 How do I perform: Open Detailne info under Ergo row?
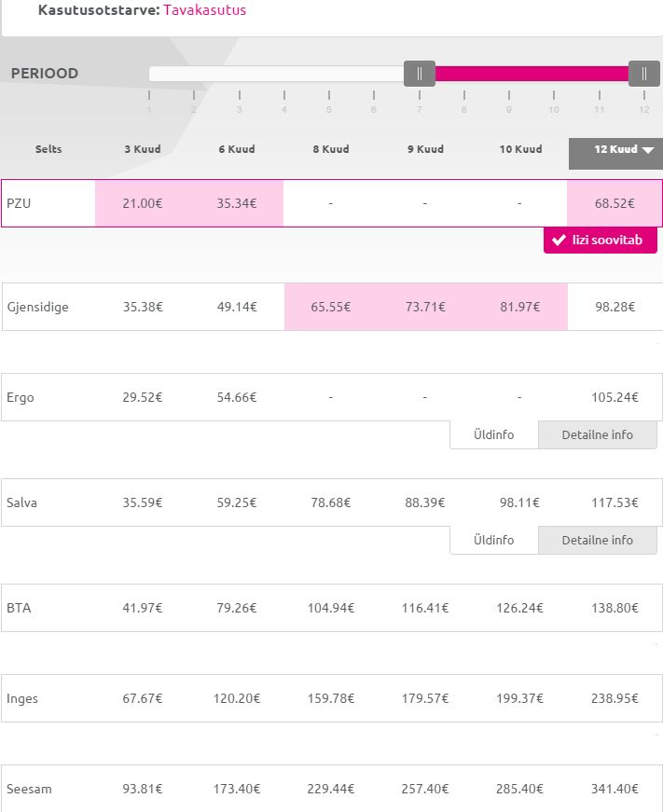[598, 435]
